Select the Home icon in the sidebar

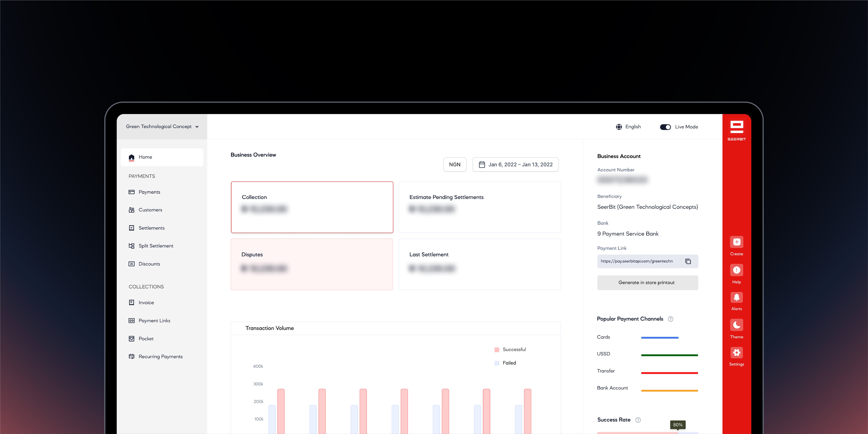(131, 157)
